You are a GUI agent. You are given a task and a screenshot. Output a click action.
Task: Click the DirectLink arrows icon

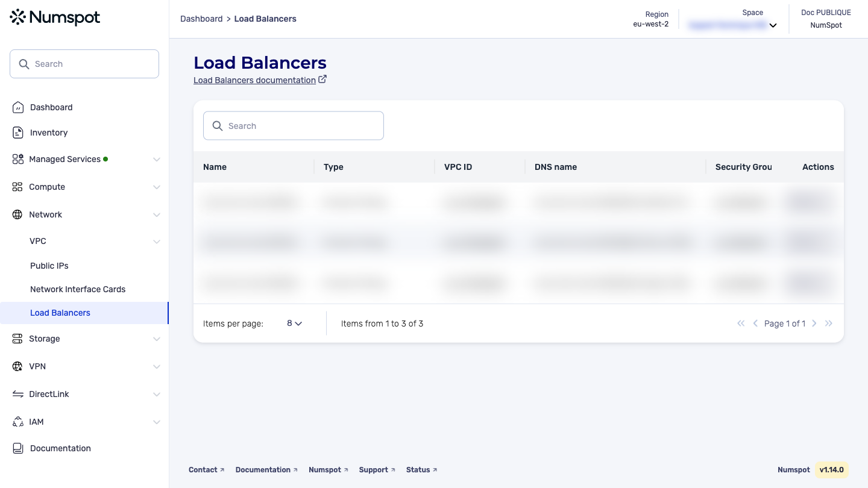[17, 394]
